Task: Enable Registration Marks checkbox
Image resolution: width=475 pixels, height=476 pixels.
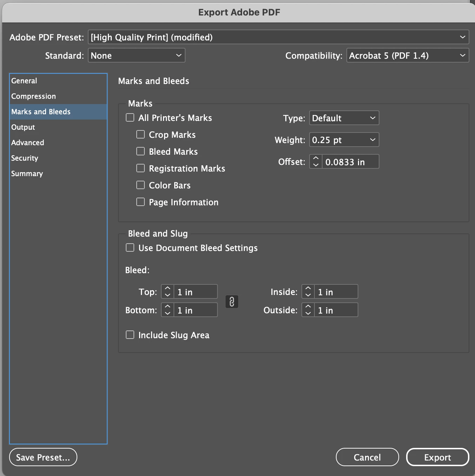Action: 141,168
